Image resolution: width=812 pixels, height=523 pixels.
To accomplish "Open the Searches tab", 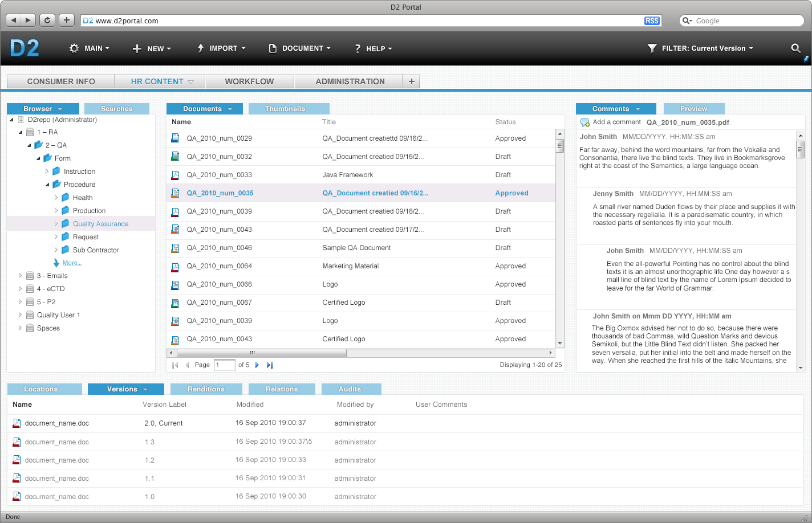I will pyautogui.click(x=117, y=109).
